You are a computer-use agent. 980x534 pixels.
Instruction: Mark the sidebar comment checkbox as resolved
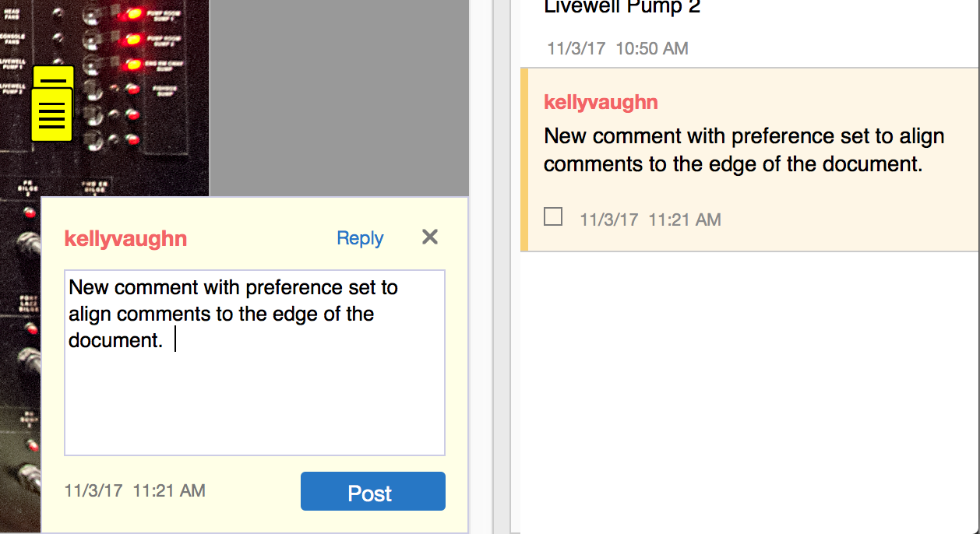tap(553, 216)
